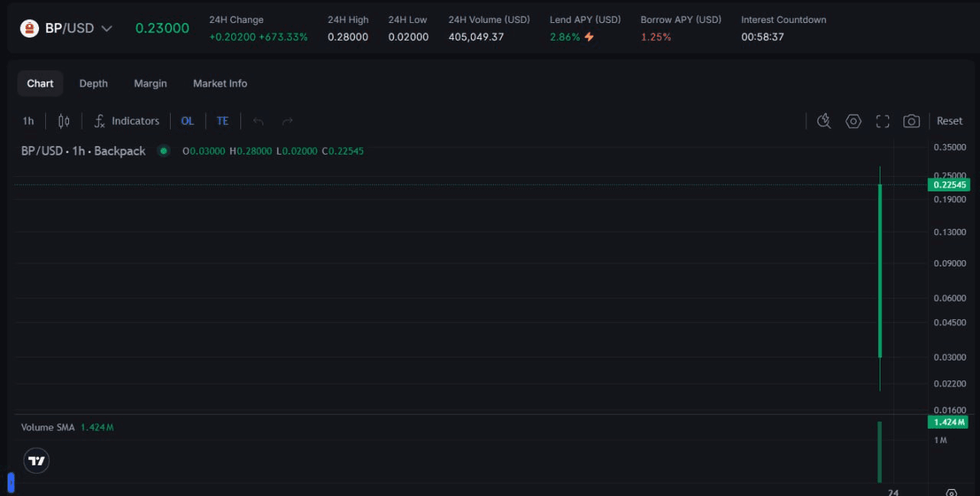
Task: Toggle the TE chart button
Action: (x=222, y=121)
